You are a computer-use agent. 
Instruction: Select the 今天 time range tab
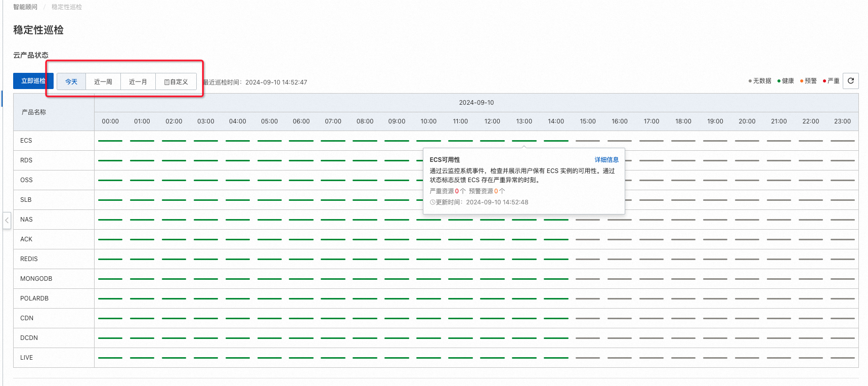click(x=71, y=81)
